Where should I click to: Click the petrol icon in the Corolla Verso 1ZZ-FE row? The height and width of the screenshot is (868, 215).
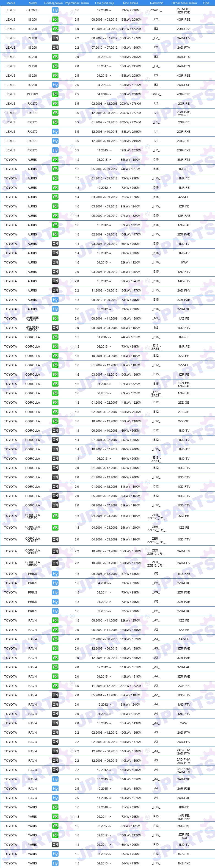55,528
